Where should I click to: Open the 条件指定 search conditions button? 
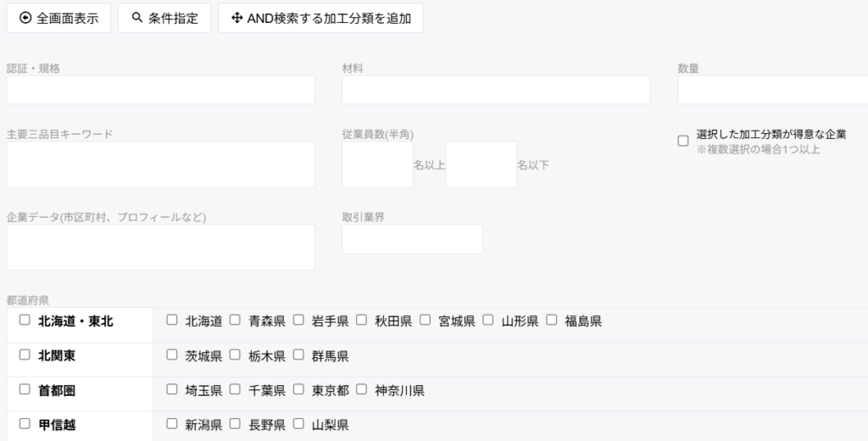coord(164,18)
